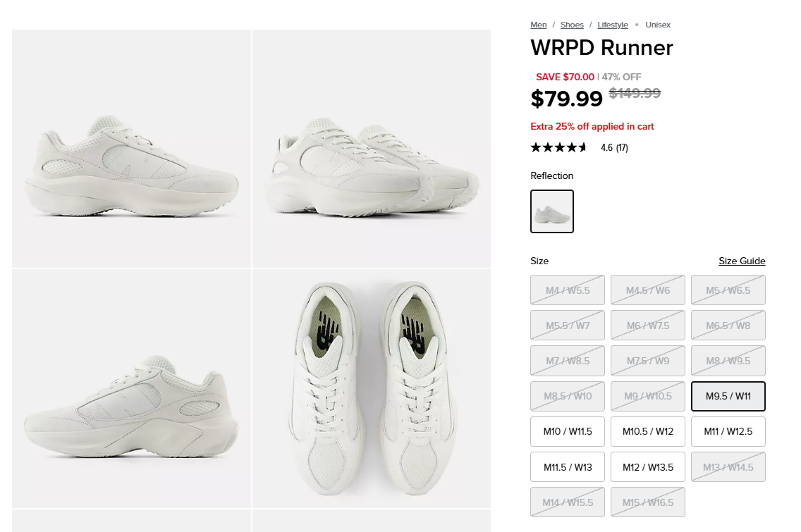Select size M11 / W12.5
Viewport: 801px width, 532px height.
point(728,431)
